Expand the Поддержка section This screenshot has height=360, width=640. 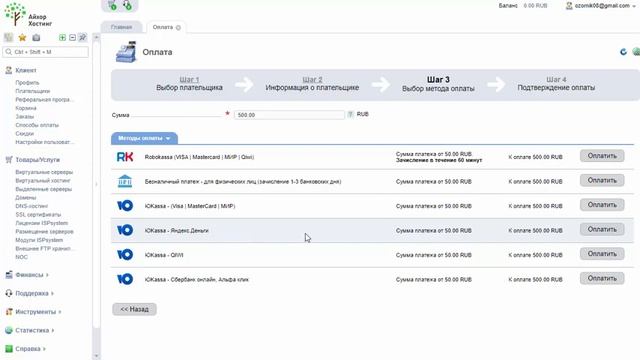(x=34, y=293)
